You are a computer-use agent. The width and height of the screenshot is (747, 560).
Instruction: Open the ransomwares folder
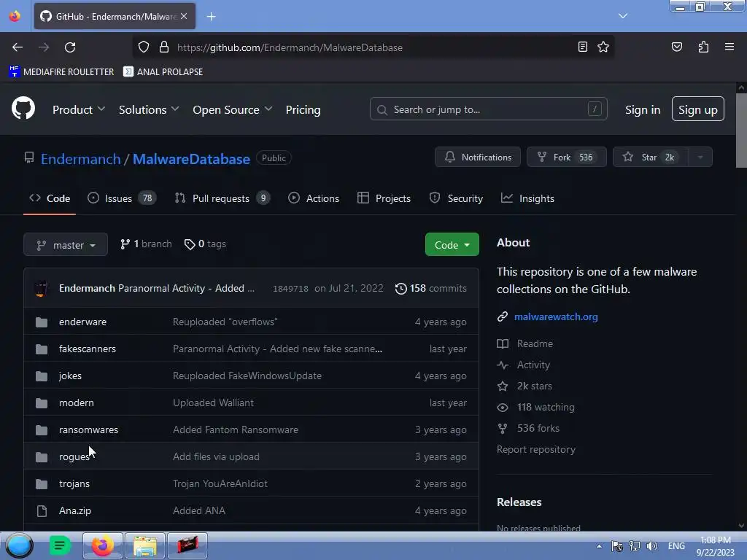tap(88, 429)
